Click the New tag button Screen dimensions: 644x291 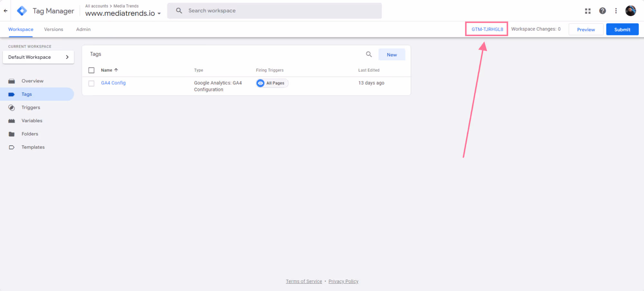pyautogui.click(x=392, y=55)
